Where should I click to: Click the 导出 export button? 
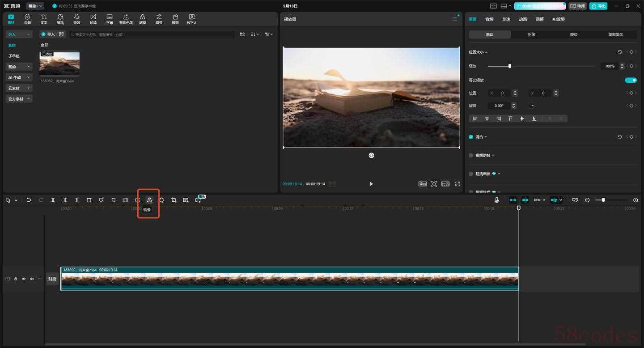(598, 6)
